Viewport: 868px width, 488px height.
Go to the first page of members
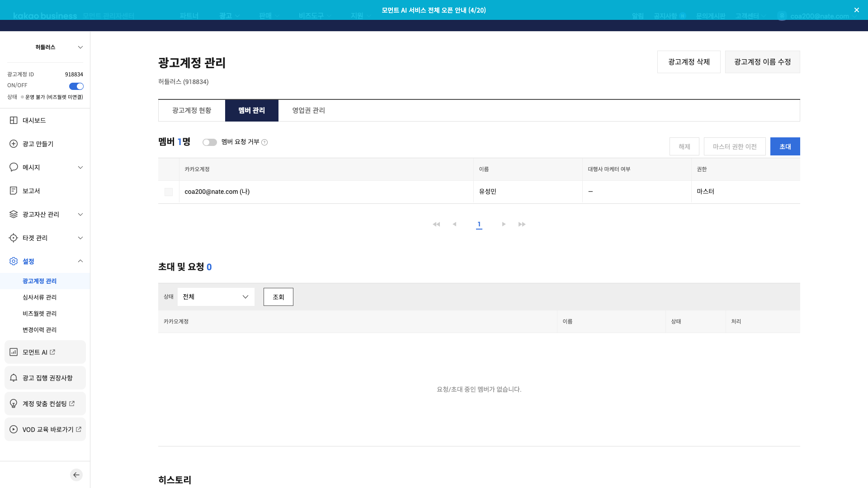[x=436, y=225]
